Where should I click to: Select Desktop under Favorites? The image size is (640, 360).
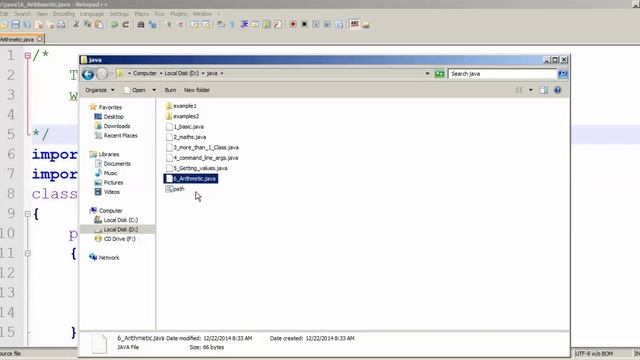click(x=109, y=117)
